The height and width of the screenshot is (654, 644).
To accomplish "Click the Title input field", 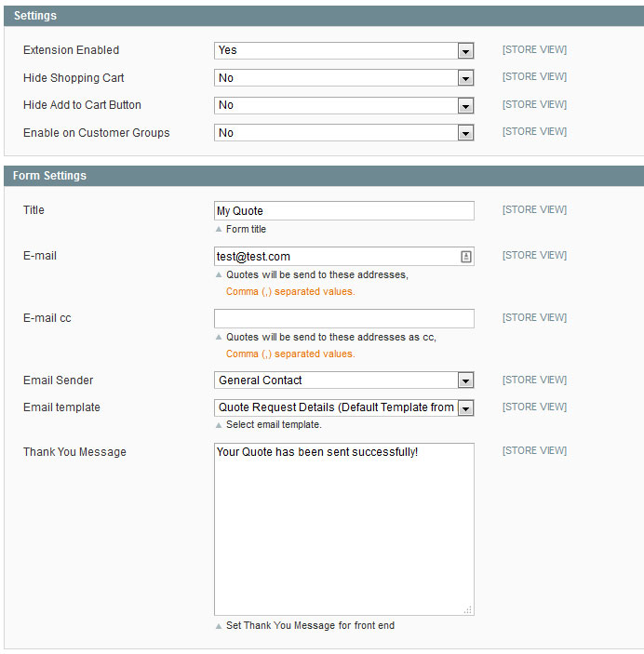I will click(x=344, y=210).
